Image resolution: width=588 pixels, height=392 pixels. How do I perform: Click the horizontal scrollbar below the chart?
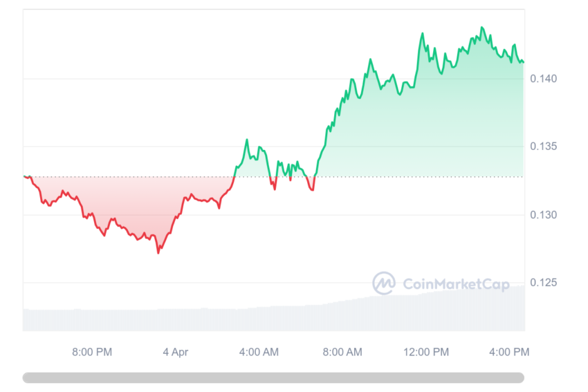[273, 377]
